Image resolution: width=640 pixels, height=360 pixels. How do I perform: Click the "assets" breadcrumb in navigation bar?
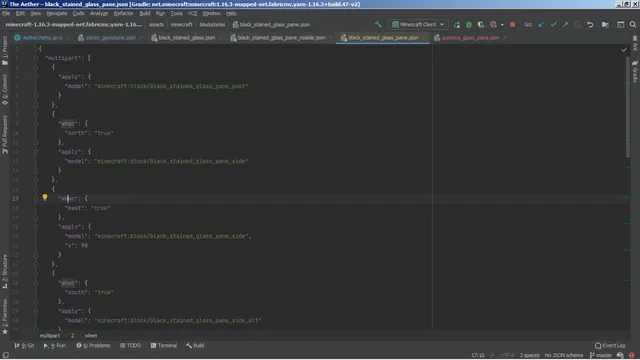156,24
